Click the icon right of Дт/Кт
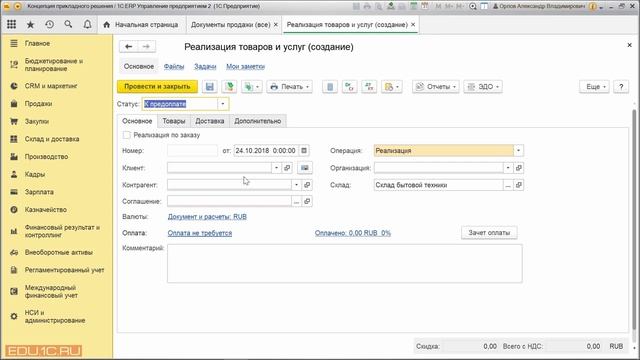The image size is (640, 360). (369, 87)
